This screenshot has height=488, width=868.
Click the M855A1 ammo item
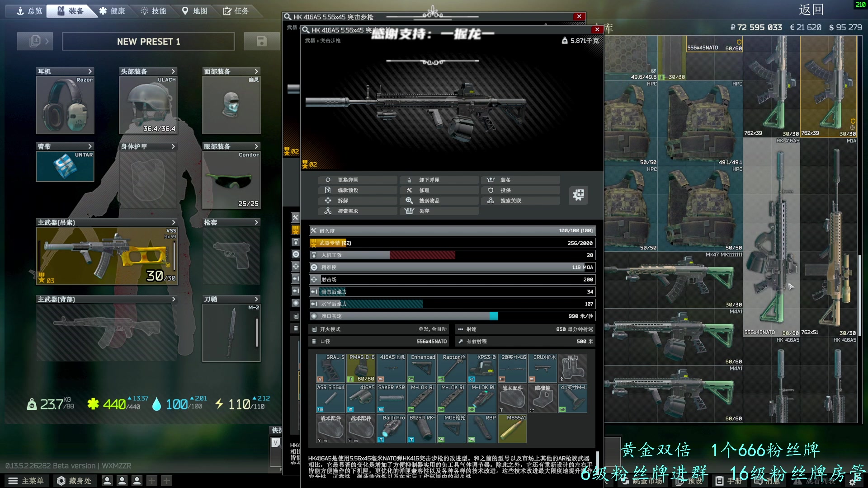click(512, 429)
